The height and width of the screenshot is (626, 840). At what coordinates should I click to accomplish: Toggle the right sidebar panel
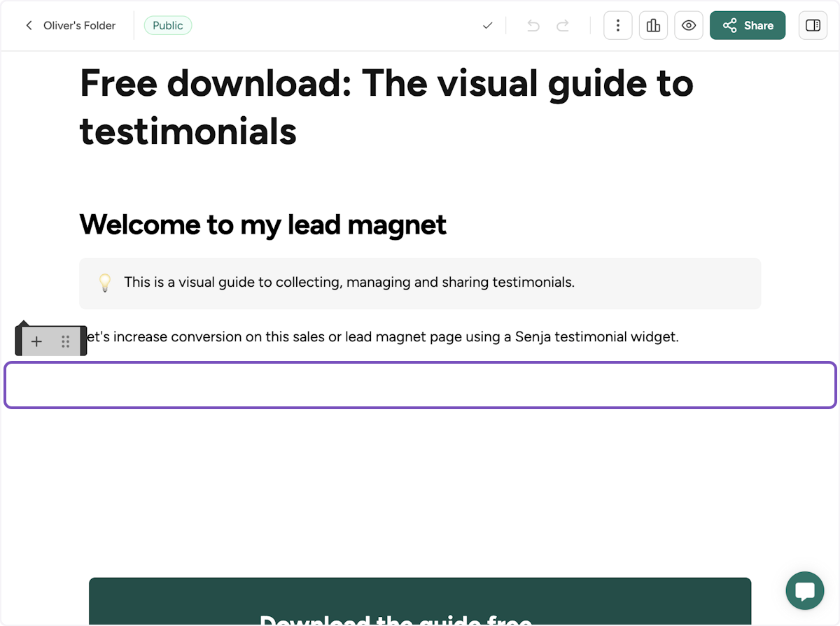(813, 25)
